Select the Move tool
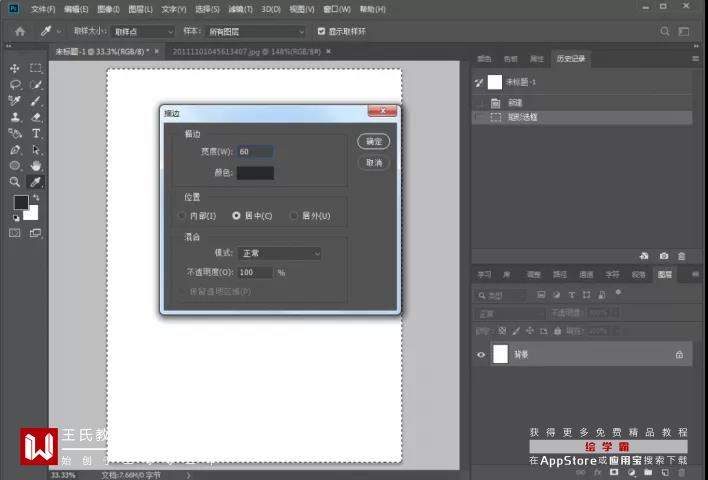The image size is (708, 480). point(14,68)
